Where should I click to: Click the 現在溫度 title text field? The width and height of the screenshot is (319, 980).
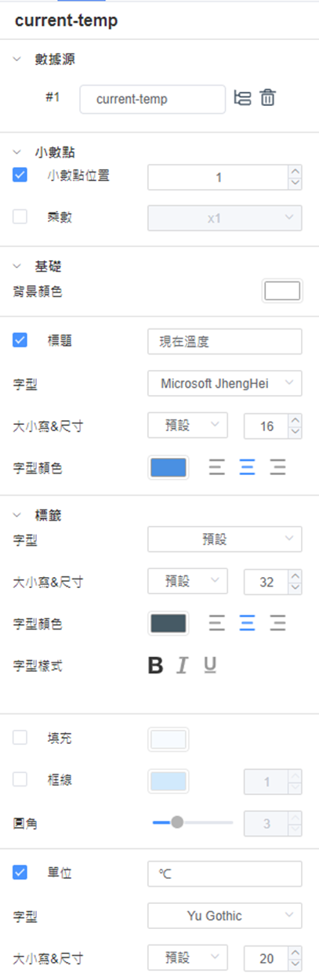(225, 341)
